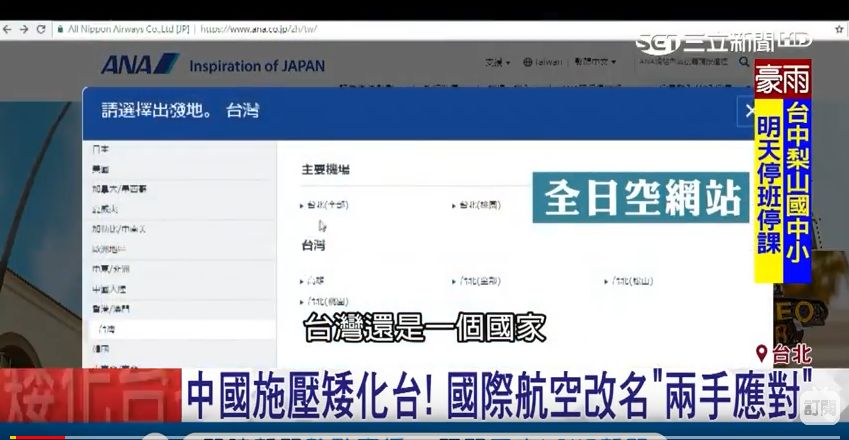Choose 台北(桃園) under the 台灣 heading

coord(325,301)
